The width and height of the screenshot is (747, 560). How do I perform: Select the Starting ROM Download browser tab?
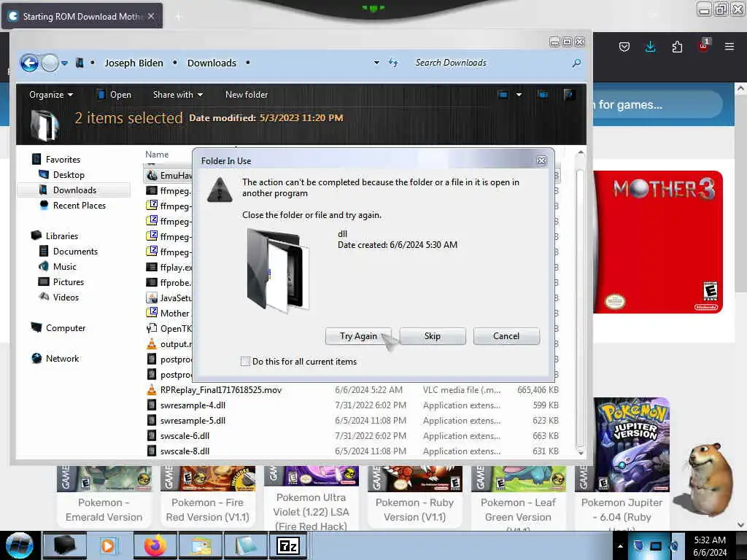[x=82, y=16]
